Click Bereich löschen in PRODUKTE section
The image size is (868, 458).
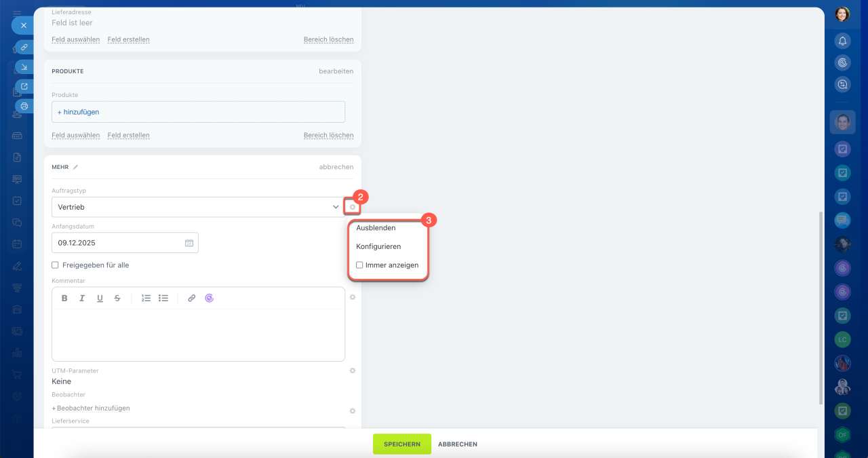tap(328, 135)
